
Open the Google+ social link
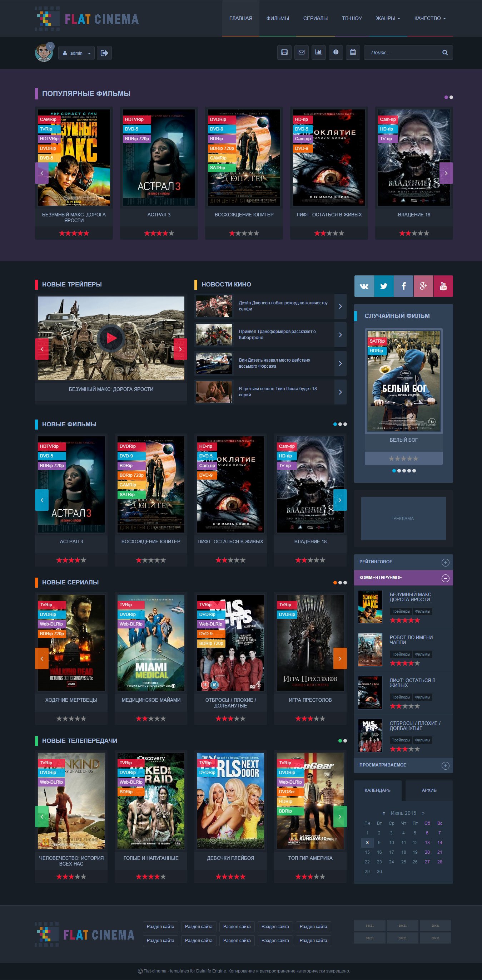point(423,286)
